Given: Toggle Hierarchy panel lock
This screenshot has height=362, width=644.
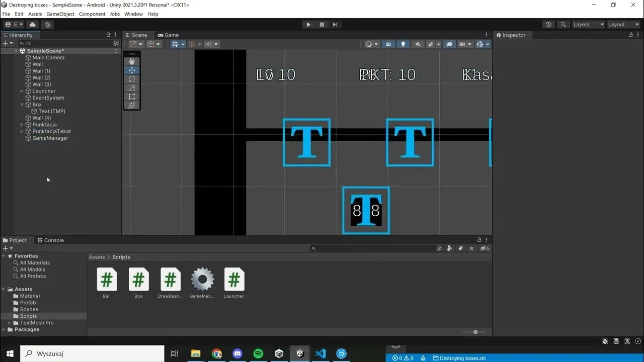Looking at the screenshot, I should pos(108,35).
